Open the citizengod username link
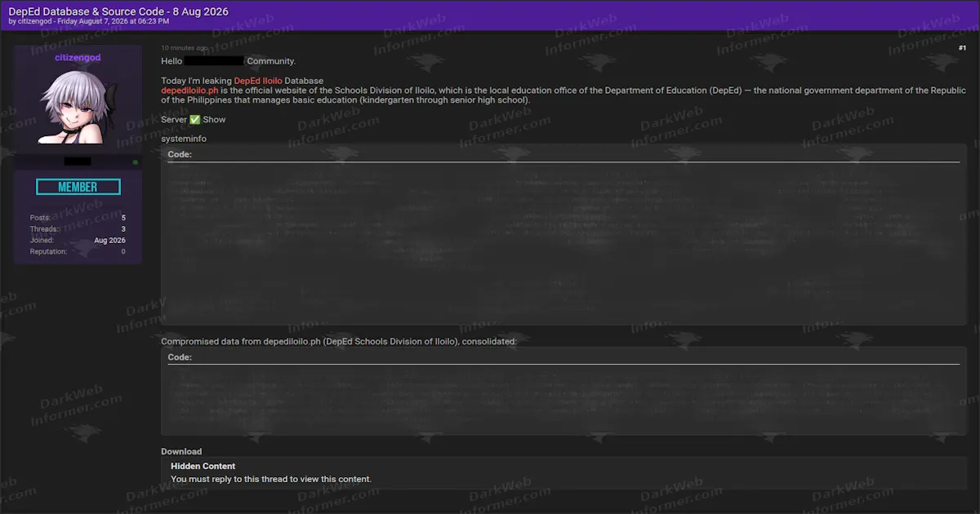This screenshot has width=980, height=514. coord(78,58)
